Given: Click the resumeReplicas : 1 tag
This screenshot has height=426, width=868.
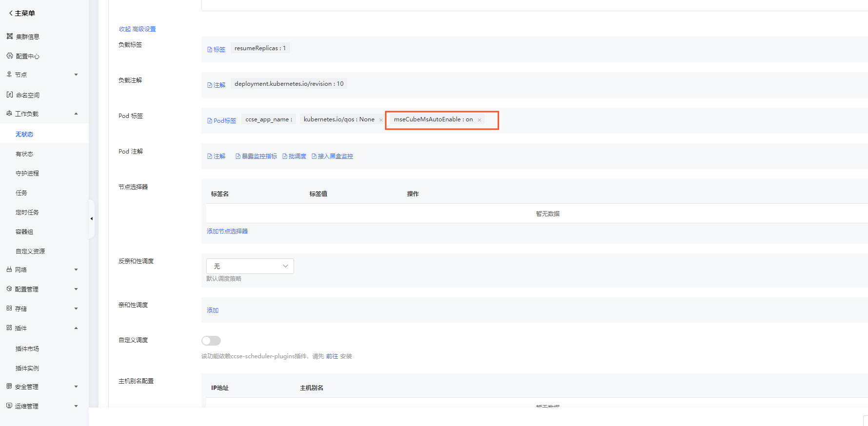Looking at the screenshot, I should pos(260,48).
